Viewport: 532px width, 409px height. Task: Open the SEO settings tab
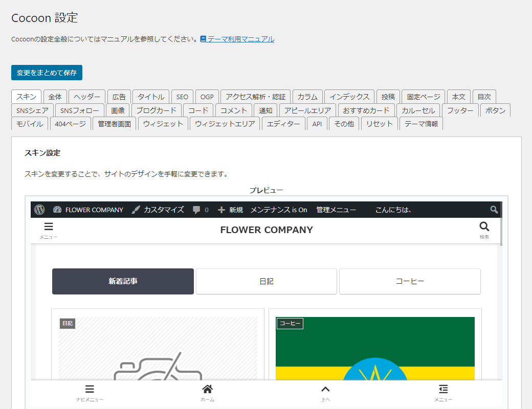tap(182, 97)
